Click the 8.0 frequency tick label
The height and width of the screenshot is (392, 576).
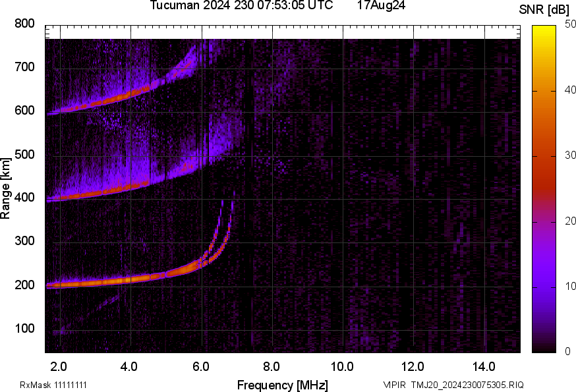pyautogui.click(x=272, y=366)
